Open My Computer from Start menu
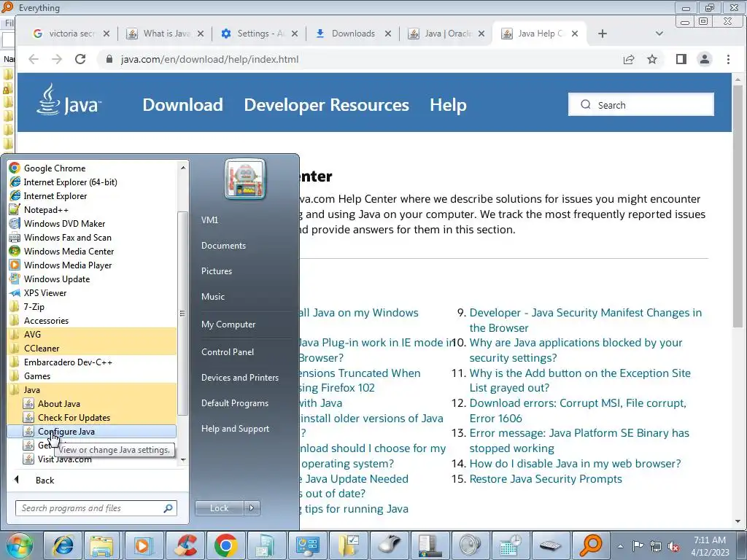The height and width of the screenshot is (560, 747). 228,324
